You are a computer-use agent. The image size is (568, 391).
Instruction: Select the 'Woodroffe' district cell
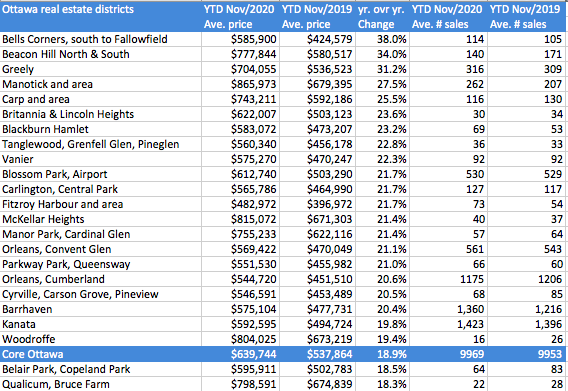tap(101, 339)
